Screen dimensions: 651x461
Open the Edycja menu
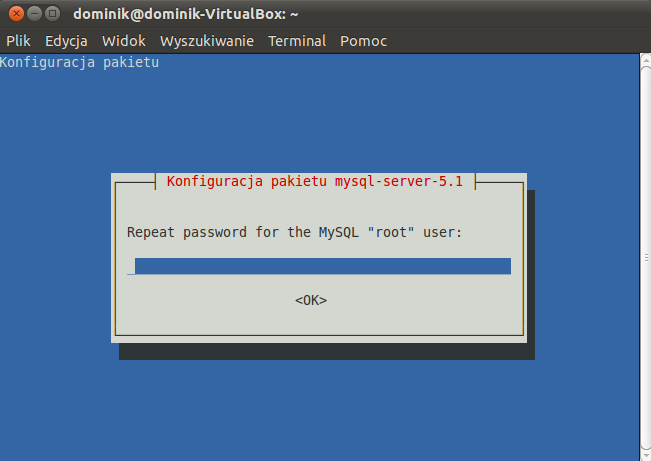point(66,41)
